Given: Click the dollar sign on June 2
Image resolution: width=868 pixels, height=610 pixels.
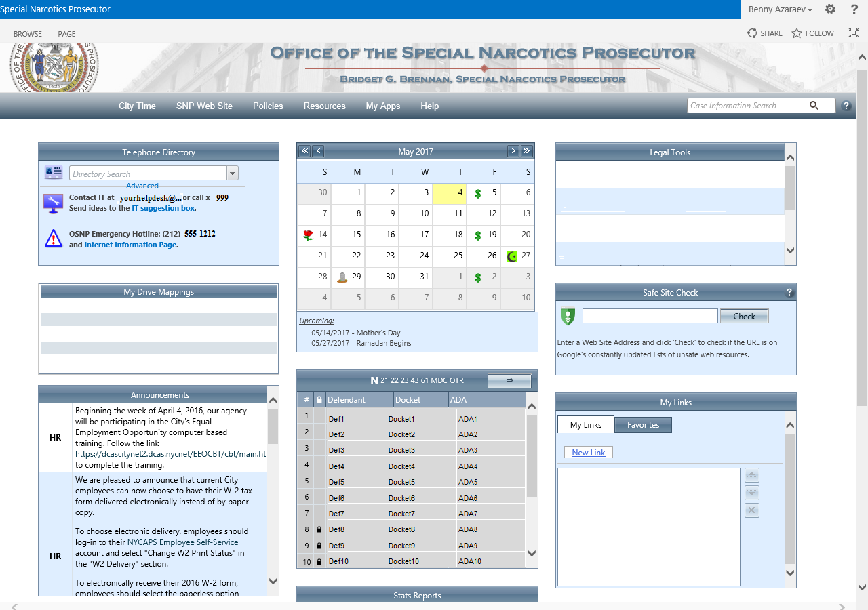Looking at the screenshot, I should pyautogui.click(x=478, y=278).
